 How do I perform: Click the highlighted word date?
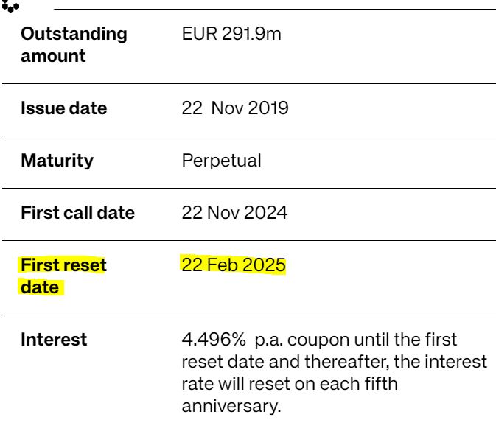point(40,287)
